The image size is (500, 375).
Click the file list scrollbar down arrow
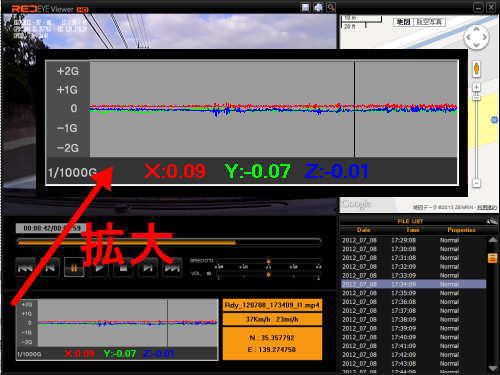[x=492, y=368]
